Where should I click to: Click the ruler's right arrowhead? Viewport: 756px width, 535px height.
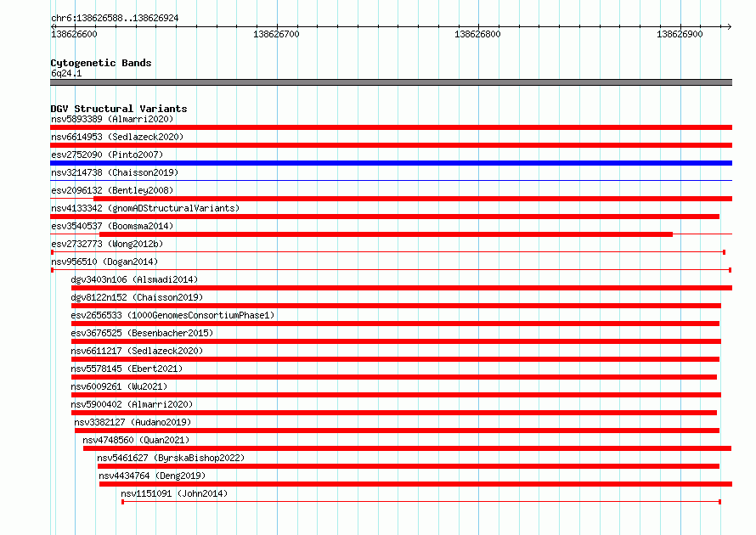(730, 26)
